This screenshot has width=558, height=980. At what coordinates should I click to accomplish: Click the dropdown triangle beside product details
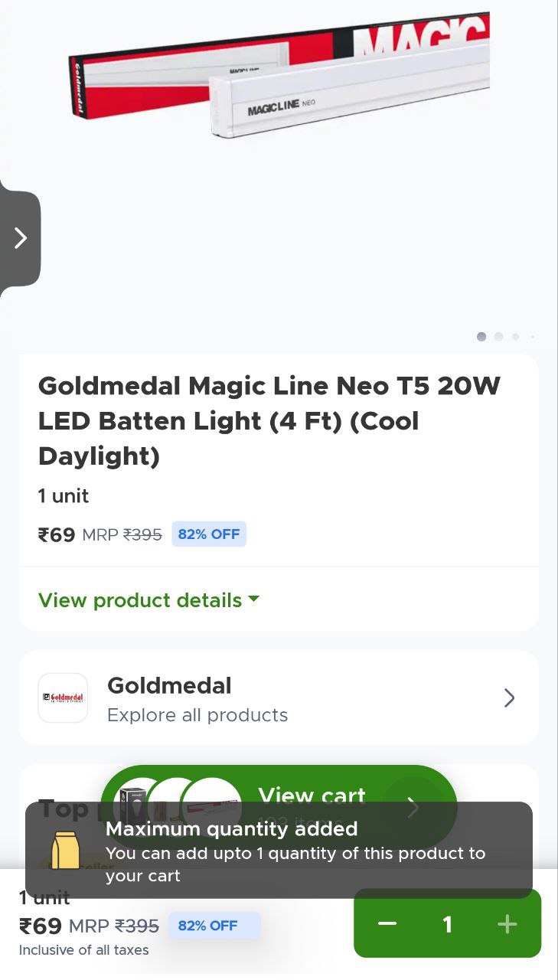(253, 599)
